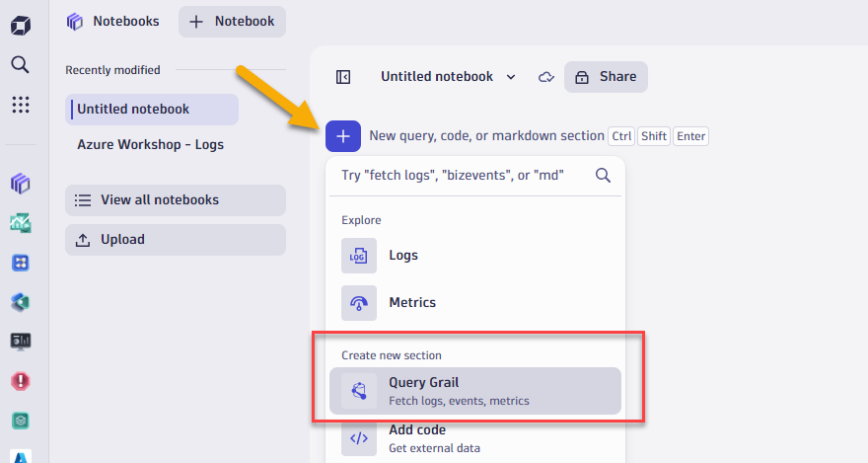The image size is (868, 463).
Task: Click the blue plus add-section button
Action: click(x=343, y=136)
